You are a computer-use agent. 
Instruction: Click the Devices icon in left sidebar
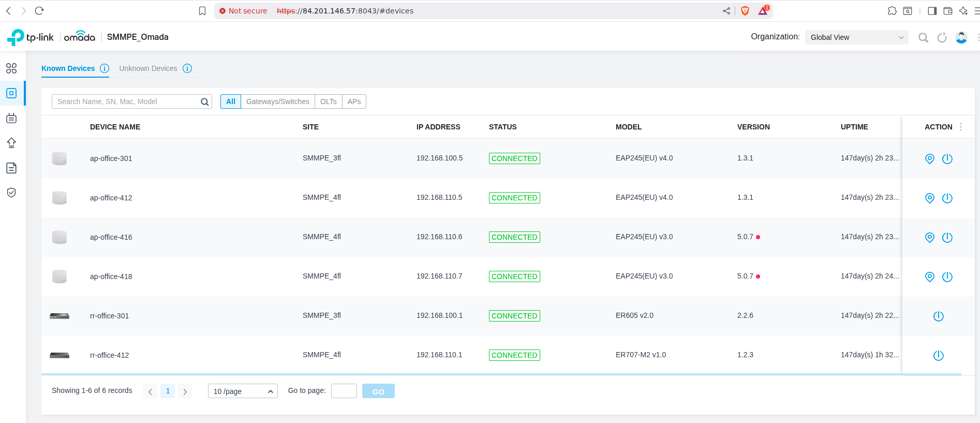click(11, 93)
